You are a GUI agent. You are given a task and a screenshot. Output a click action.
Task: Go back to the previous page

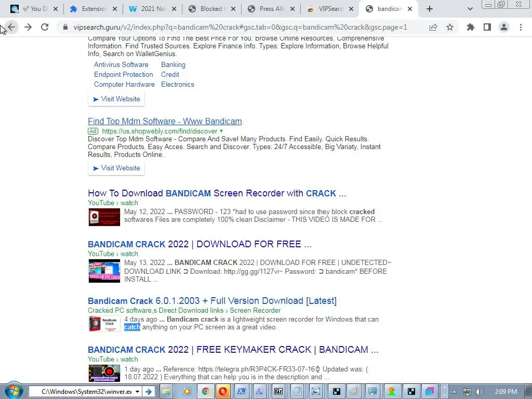[11, 27]
